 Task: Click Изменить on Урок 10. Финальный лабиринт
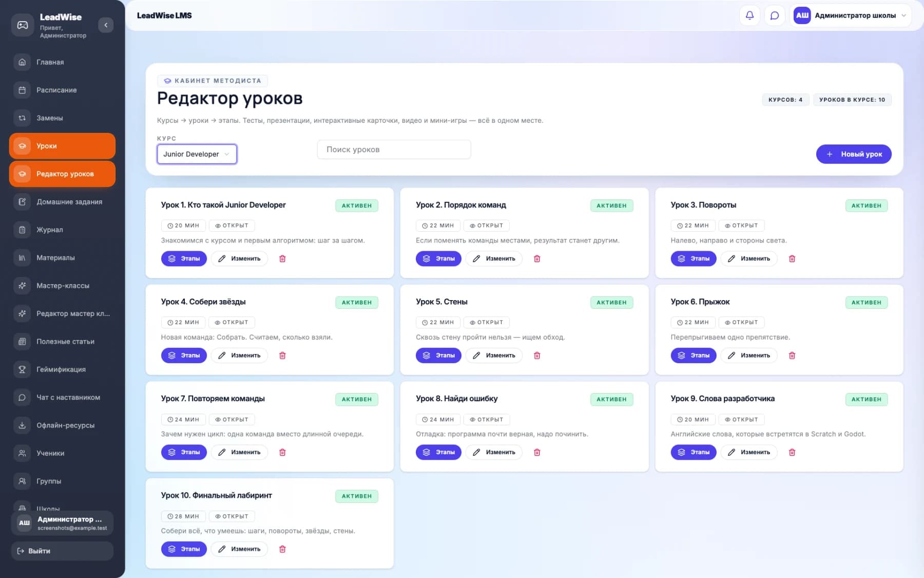click(x=239, y=549)
